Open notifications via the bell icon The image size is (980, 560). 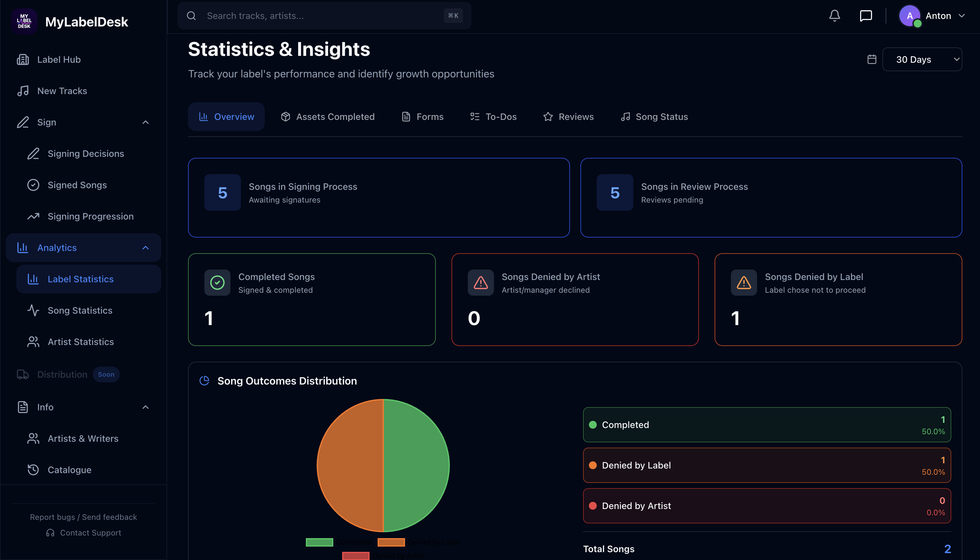pyautogui.click(x=834, y=16)
